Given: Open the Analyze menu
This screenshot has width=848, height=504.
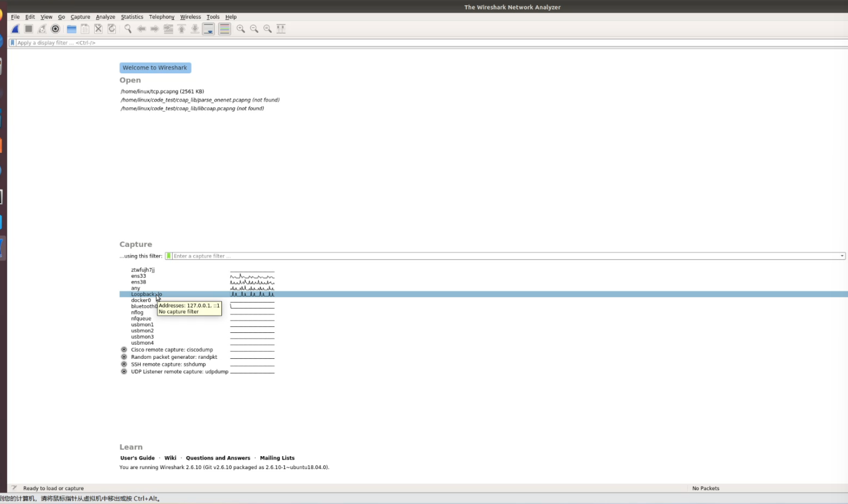Looking at the screenshot, I should click(x=105, y=17).
